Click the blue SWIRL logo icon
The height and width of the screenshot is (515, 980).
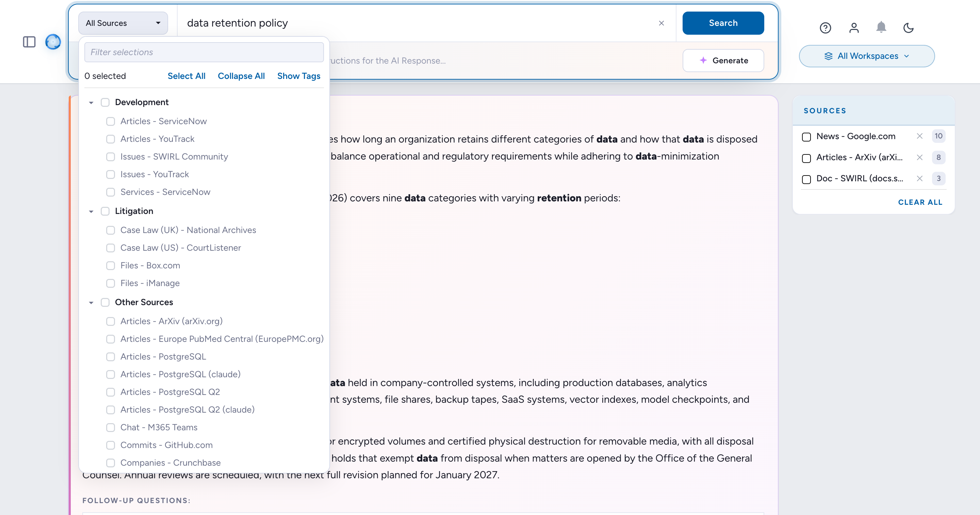53,42
